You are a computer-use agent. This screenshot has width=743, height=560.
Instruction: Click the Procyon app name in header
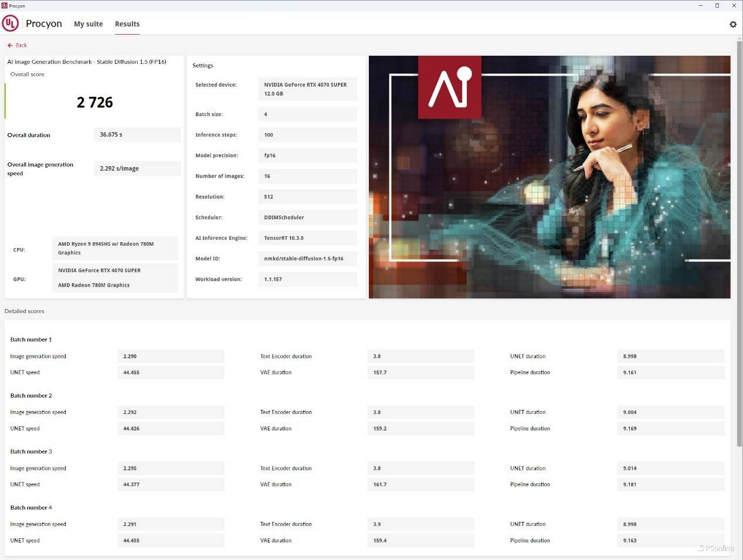(44, 23)
